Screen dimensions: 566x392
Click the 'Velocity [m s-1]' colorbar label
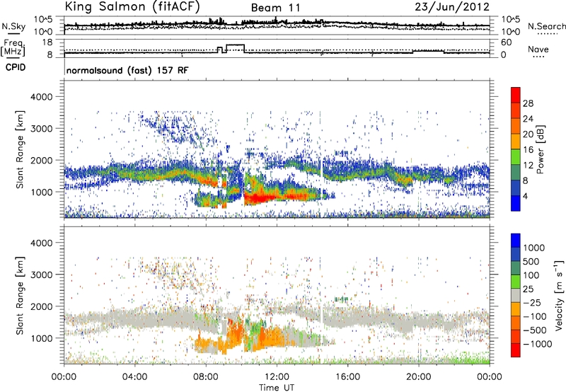[x=559, y=295]
